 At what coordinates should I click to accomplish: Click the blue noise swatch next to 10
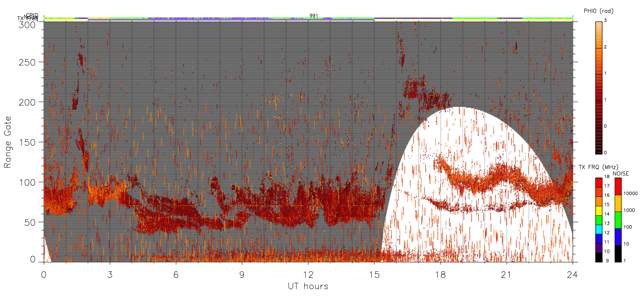point(618,237)
